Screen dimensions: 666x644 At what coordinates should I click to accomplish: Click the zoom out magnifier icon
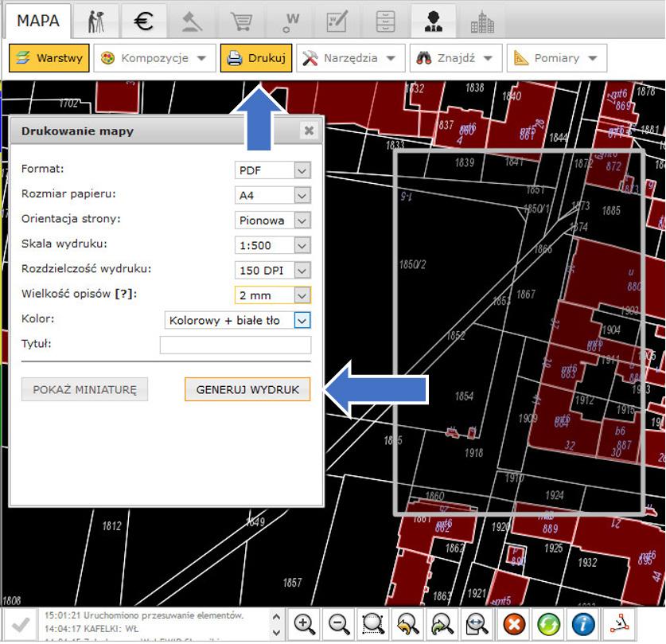tap(339, 624)
